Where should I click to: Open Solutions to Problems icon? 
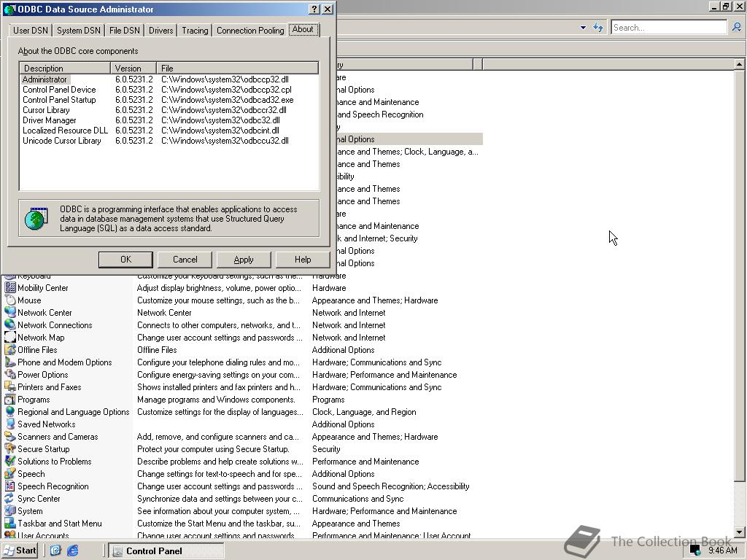(x=10, y=461)
